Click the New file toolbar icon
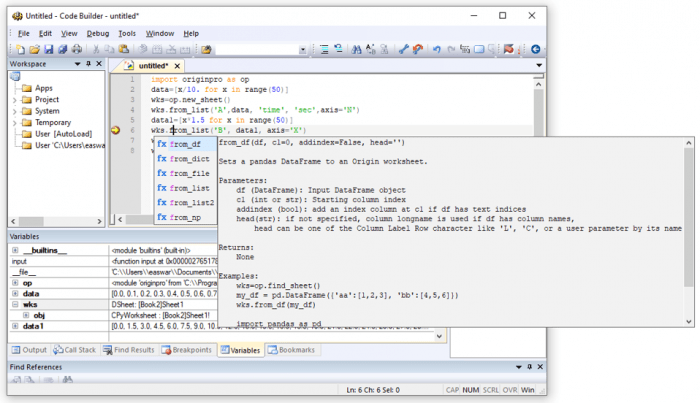The width and height of the screenshot is (700, 403). 19,49
